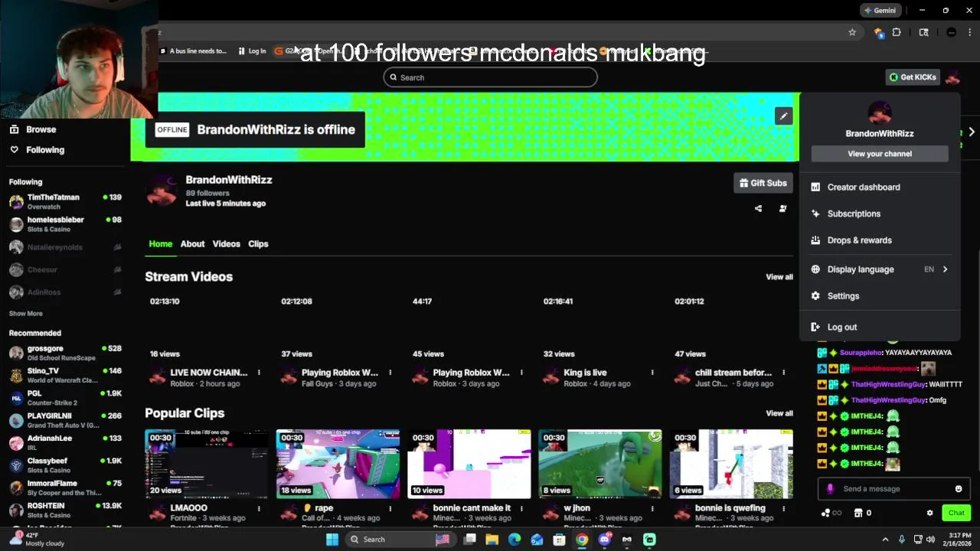
Task: Open Discord from the taskbar
Action: [x=604, y=540]
